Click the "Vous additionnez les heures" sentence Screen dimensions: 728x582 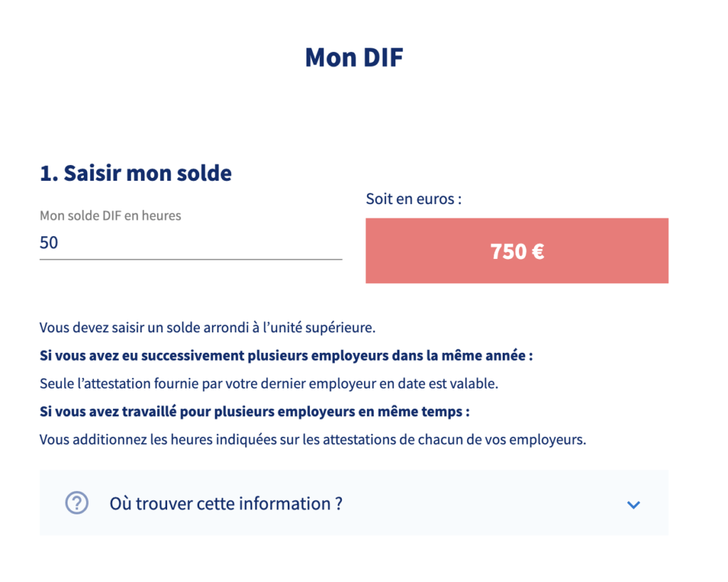(313, 440)
